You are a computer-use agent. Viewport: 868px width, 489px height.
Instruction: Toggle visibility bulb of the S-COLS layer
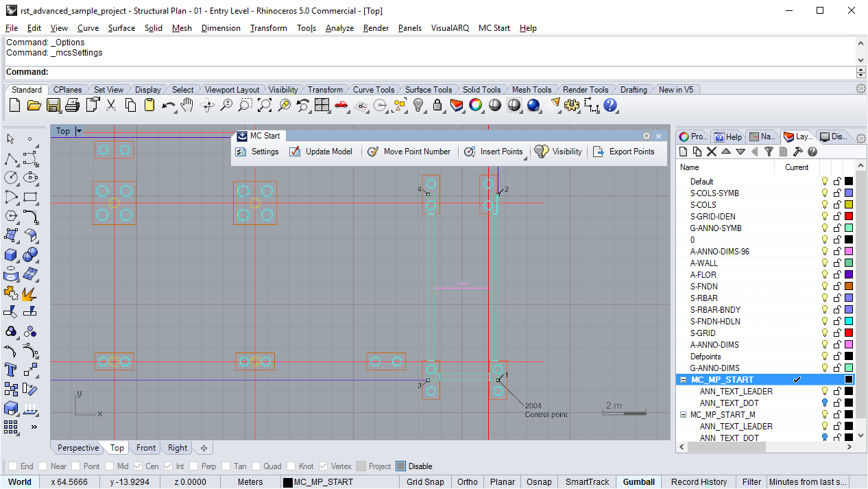825,205
